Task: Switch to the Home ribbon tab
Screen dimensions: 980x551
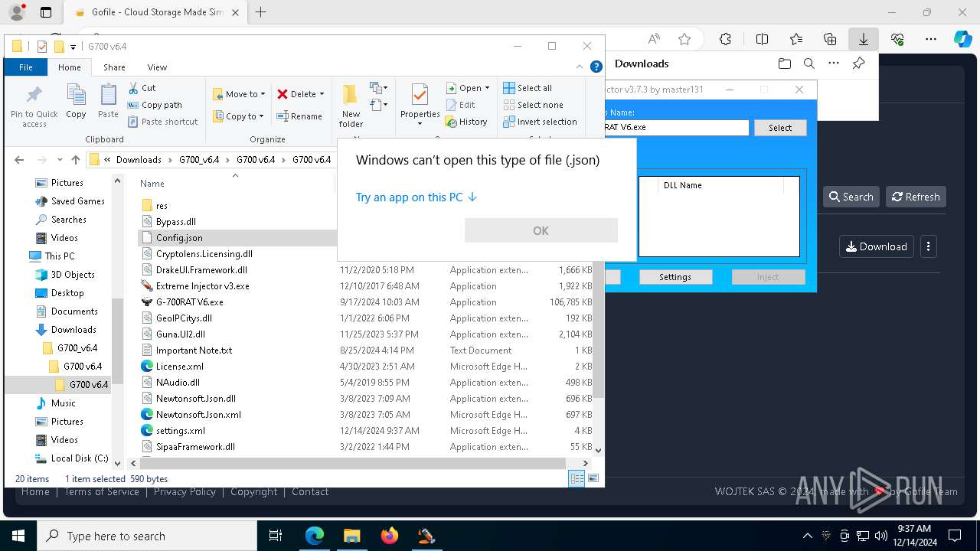Action: point(69,67)
